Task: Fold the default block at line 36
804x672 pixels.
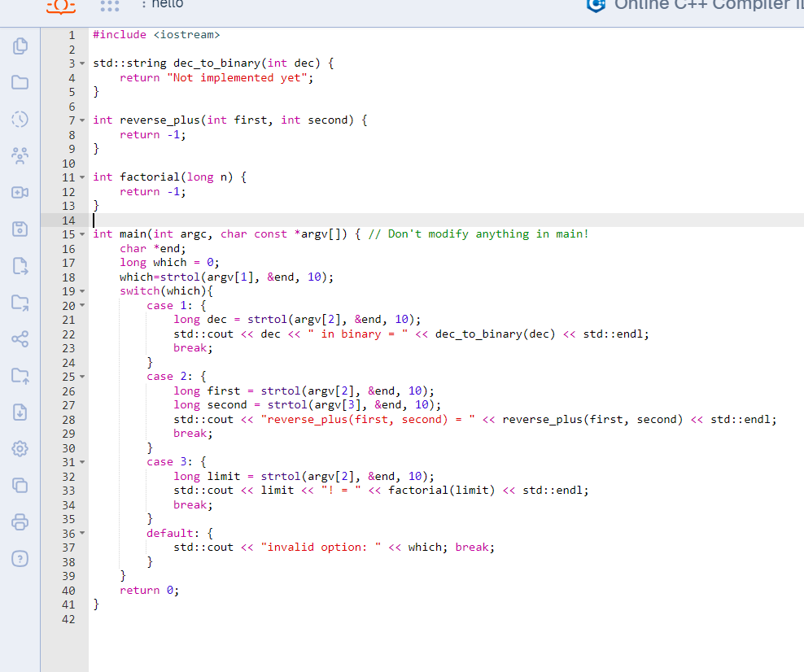Action: [82, 533]
